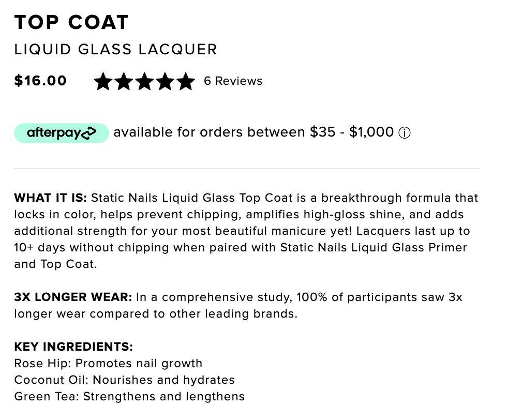Click the fourth rating star

165,81
